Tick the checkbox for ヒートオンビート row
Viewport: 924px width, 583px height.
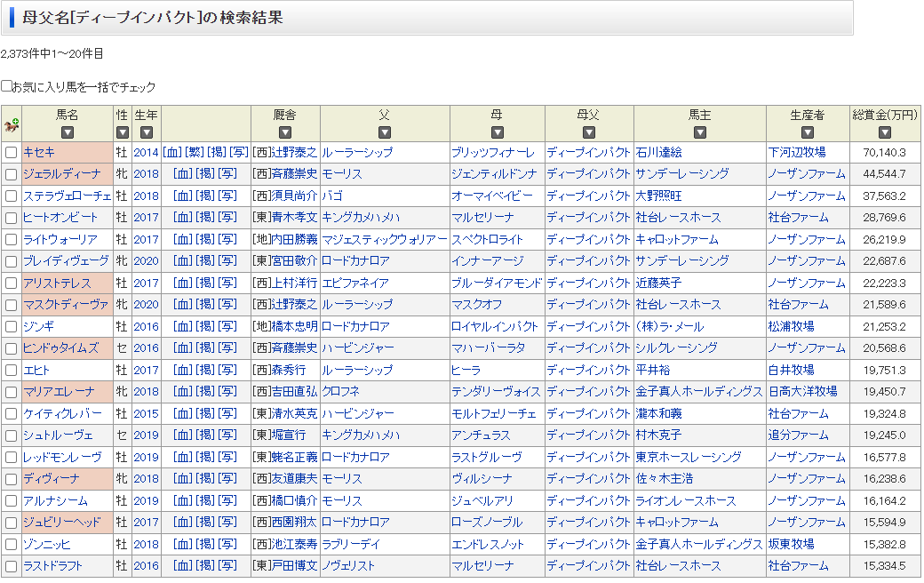(x=12, y=218)
